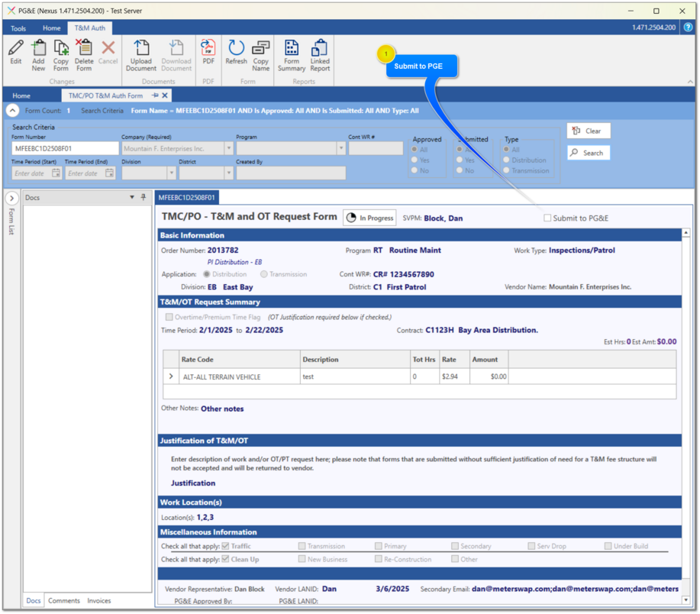Select the MFEEBC1D2508F01 form tab
The height and width of the screenshot is (614, 700).
click(186, 197)
